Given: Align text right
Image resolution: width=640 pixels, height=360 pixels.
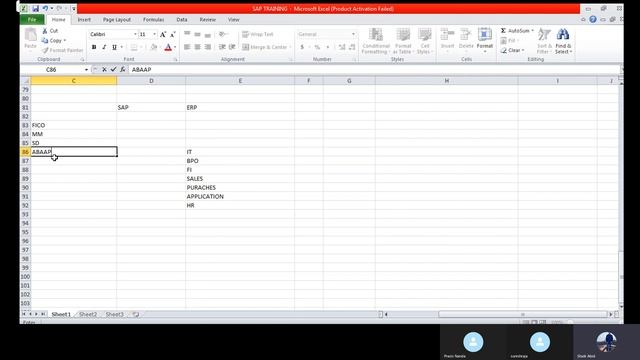Looking at the screenshot, I should click(208, 47).
